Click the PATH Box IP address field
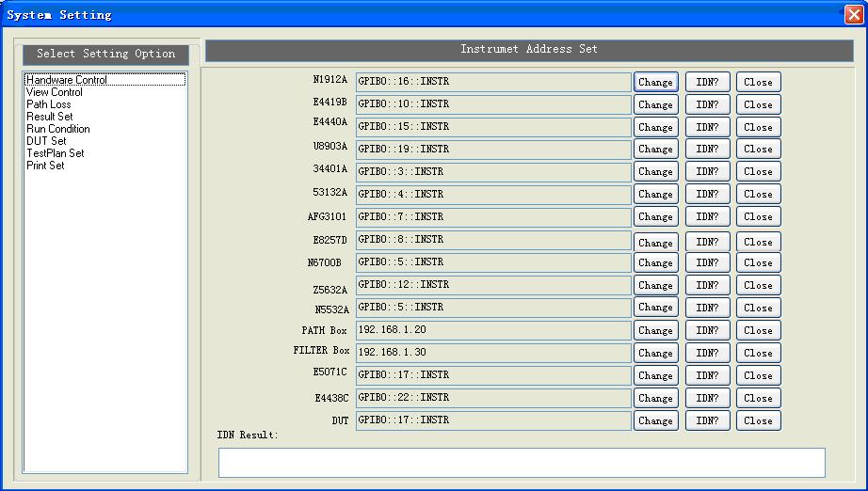Viewport: 868px width, 491px height. (493, 330)
